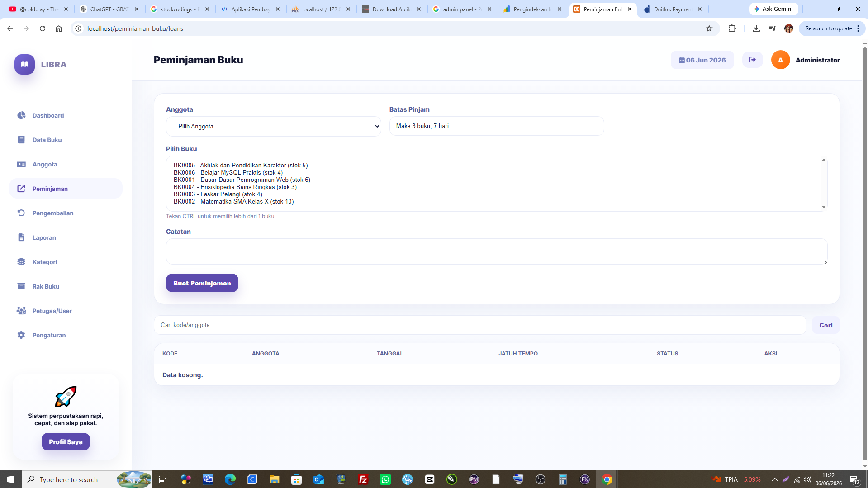Click the JATUH TEMPO column header
The image size is (868, 488).
coord(518,354)
